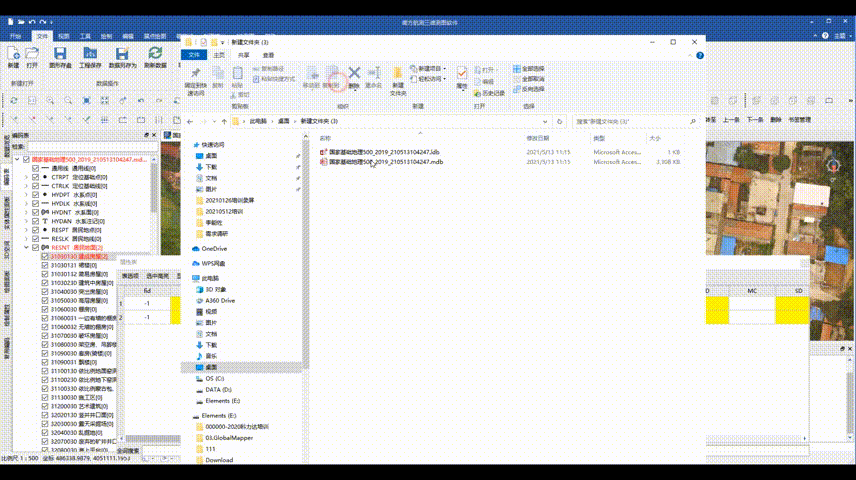Click the 打开 (Open) folder icon
This screenshot has width=856, height=480.
[x=33, y=55]
